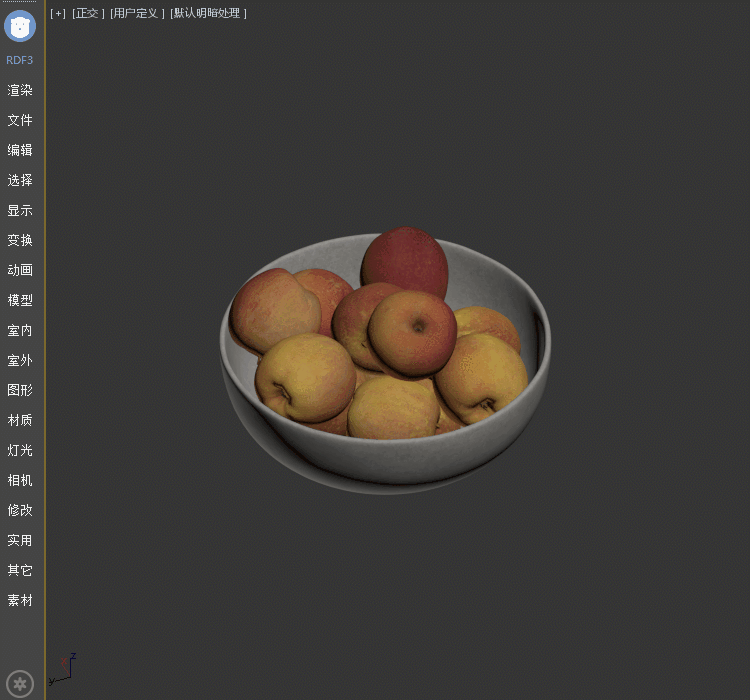Open the [默认明暗处理] shading dropdown
Image resolution: width=750 pixels, height=700 pixels.
208,13
